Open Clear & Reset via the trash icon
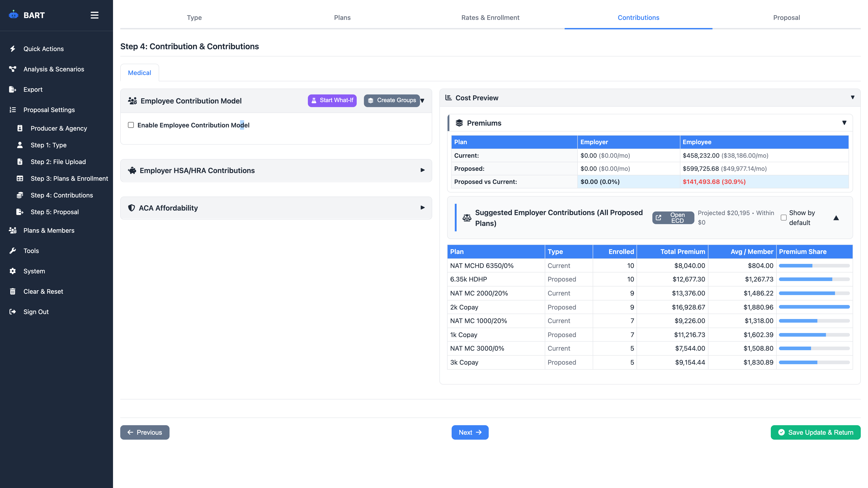868x488 pixels. pyautogui.click(x=12, y=291)
